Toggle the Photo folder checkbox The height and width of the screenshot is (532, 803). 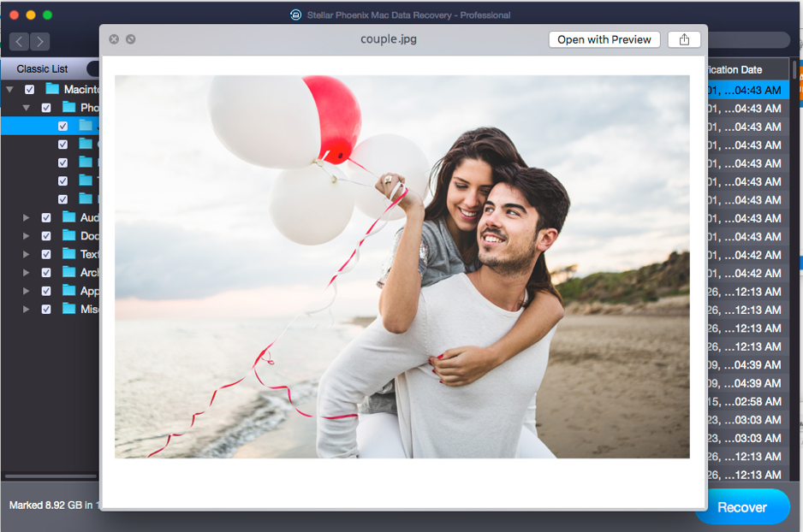pyautogui.click(x=46, y=108)
